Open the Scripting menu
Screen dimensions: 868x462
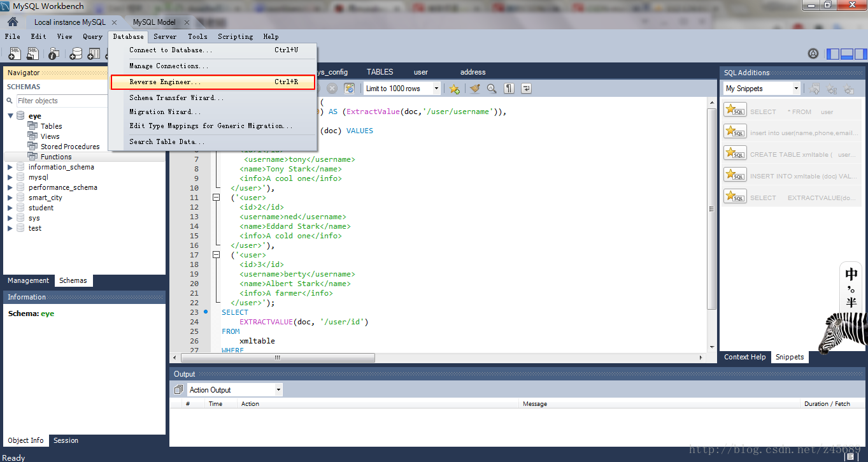pyautogui.click(x=235, y=36)
